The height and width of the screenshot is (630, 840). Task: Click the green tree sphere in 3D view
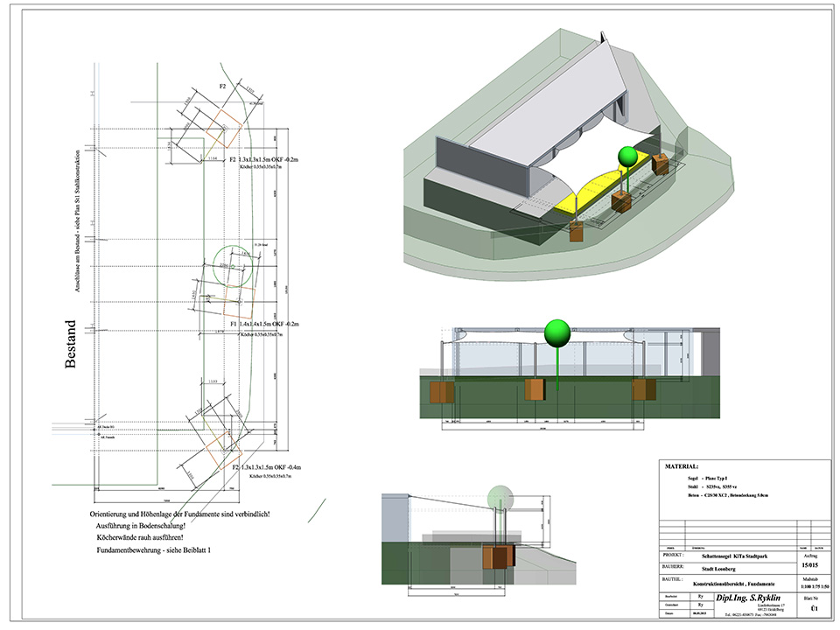pos(627,157)
